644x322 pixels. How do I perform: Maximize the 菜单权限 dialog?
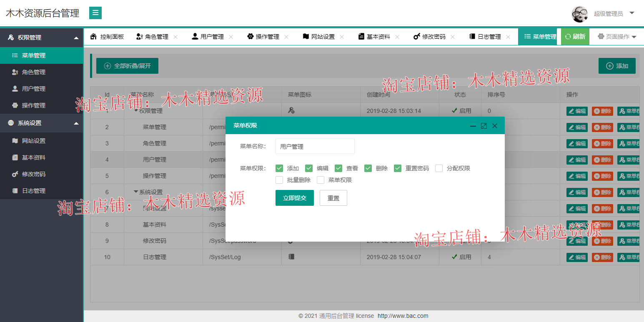click(484, 126)
